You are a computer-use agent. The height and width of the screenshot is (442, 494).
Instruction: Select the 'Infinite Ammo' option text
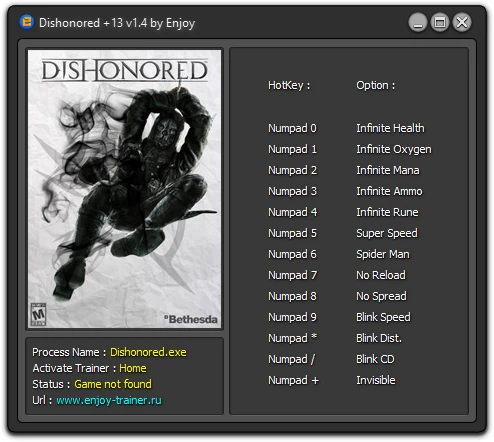389,191
